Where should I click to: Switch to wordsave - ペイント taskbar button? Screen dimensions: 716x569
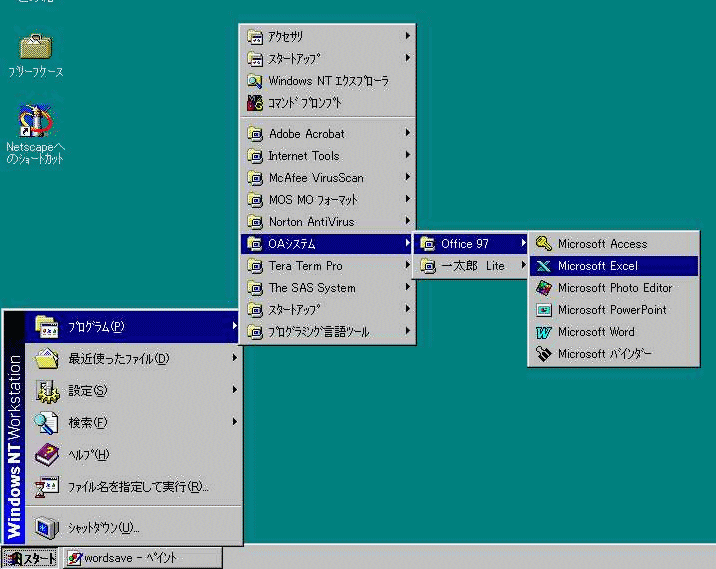click(142, 558)
